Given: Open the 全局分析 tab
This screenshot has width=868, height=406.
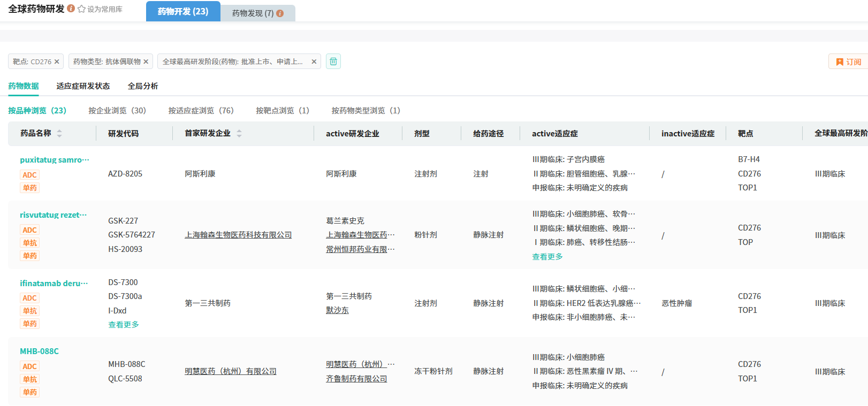Looking at the screenshot, I should (143, 86).
